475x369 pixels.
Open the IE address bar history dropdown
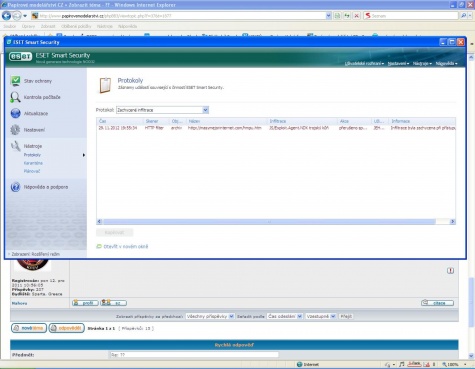coord(329,16)
